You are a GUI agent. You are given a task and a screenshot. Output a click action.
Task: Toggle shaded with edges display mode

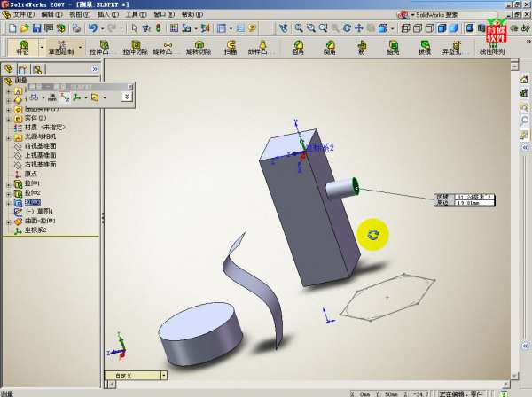pos(441,28)
